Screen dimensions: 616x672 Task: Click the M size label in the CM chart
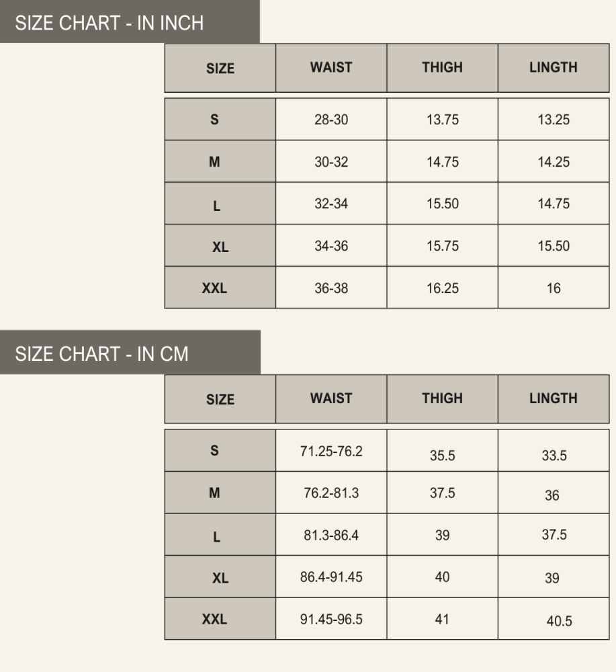click(x=214, y=493)
